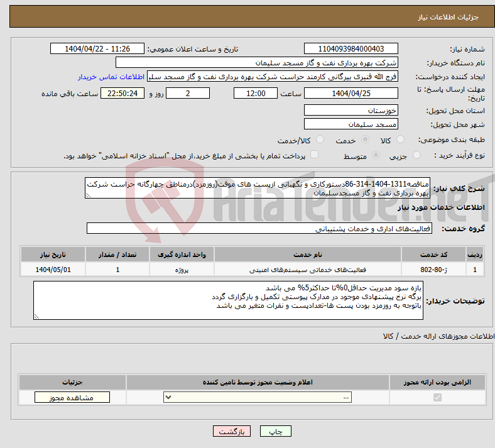Screen dimensions: 495x448
Task: Click the unit cell پروژه
Action: pyautogui.click(x=182, y=270)
